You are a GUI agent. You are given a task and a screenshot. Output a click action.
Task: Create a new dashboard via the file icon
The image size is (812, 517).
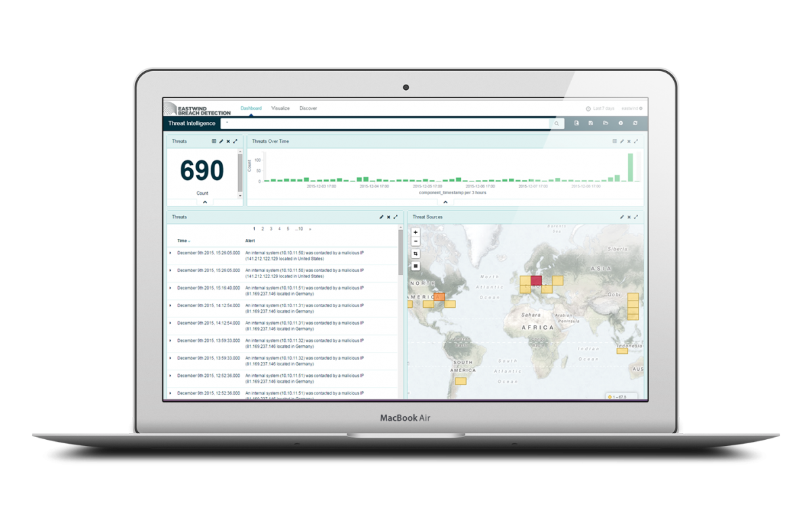click(577, 123)
